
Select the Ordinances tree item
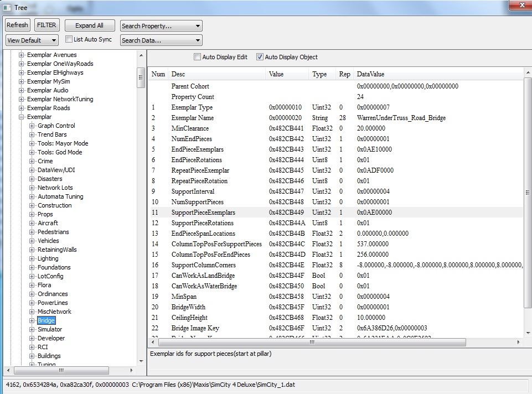tap(53, 294)
